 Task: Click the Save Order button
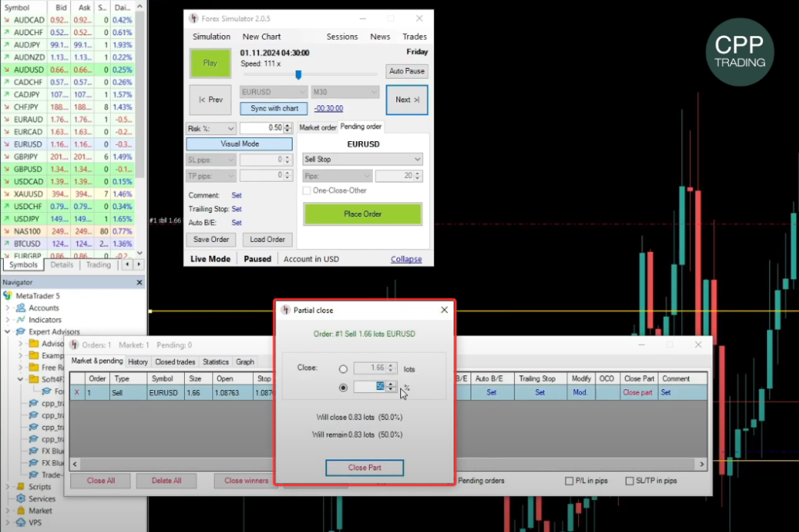coord(211,239)
